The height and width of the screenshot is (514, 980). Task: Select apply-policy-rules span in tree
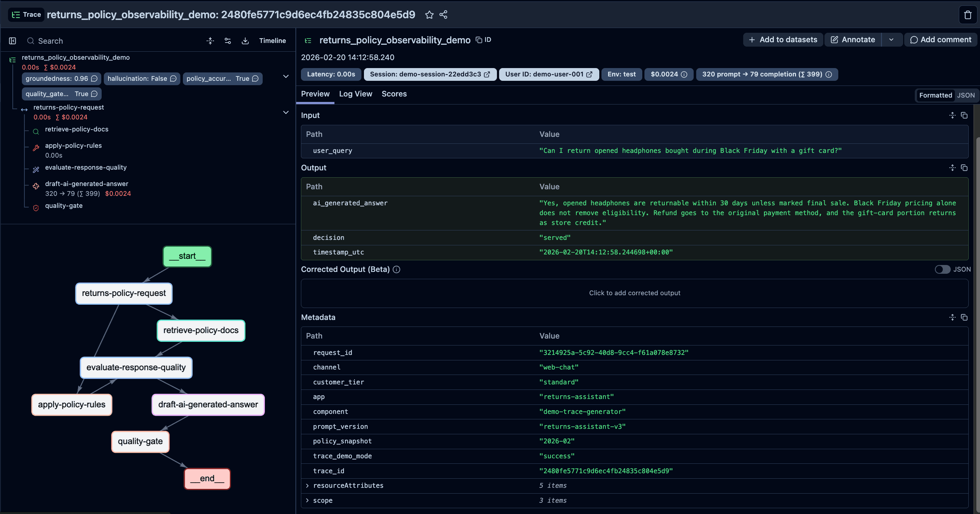point(73,146)
